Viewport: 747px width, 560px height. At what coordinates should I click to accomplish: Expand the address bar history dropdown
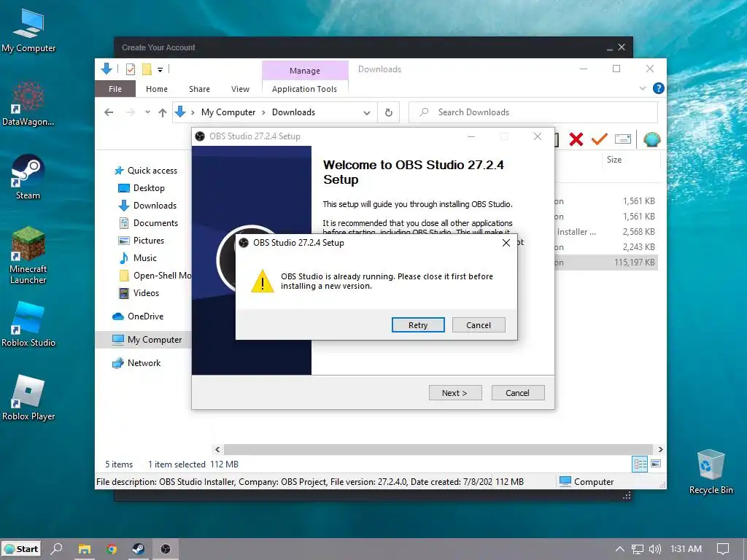pos(367,113)
